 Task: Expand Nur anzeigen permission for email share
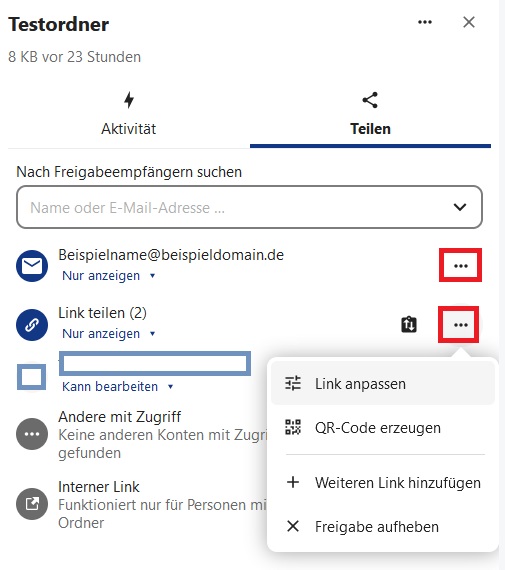(109, 276)
